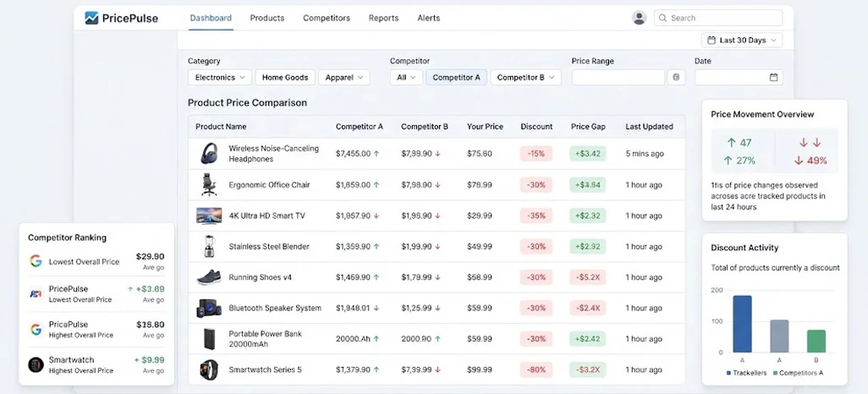
Task: Sort by Discount column header
Action: tap(536, 127)
